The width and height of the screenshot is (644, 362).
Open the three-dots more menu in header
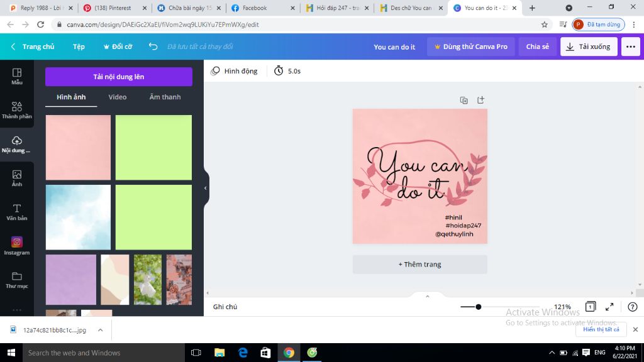(630, 47)
